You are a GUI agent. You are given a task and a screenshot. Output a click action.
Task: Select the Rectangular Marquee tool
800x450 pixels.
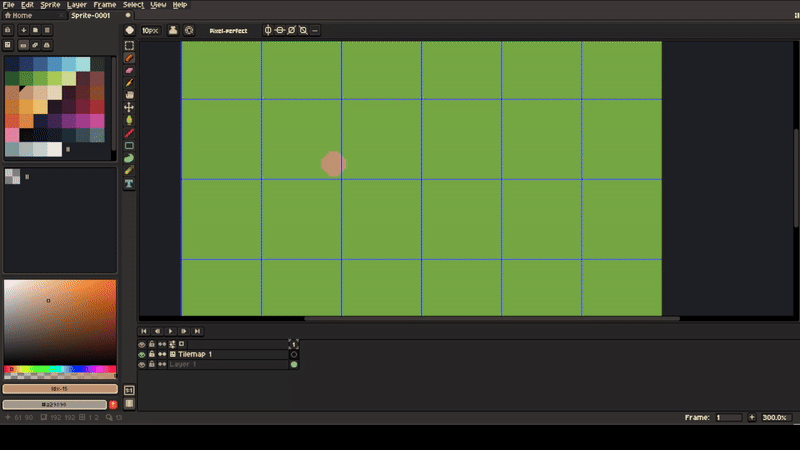129,45
